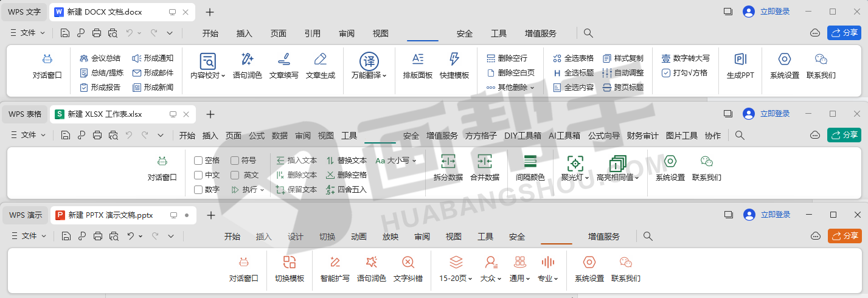Click the 文章生成 tool
868x298 pixels.
pos(321,67)
